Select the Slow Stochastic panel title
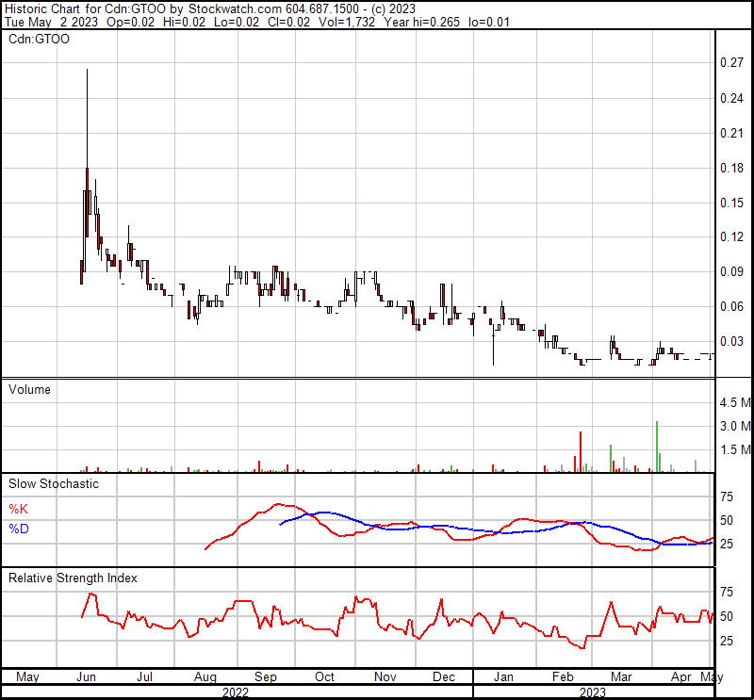Image resolution: width=754 pixels, height=700 pixels. coord(54,483)
